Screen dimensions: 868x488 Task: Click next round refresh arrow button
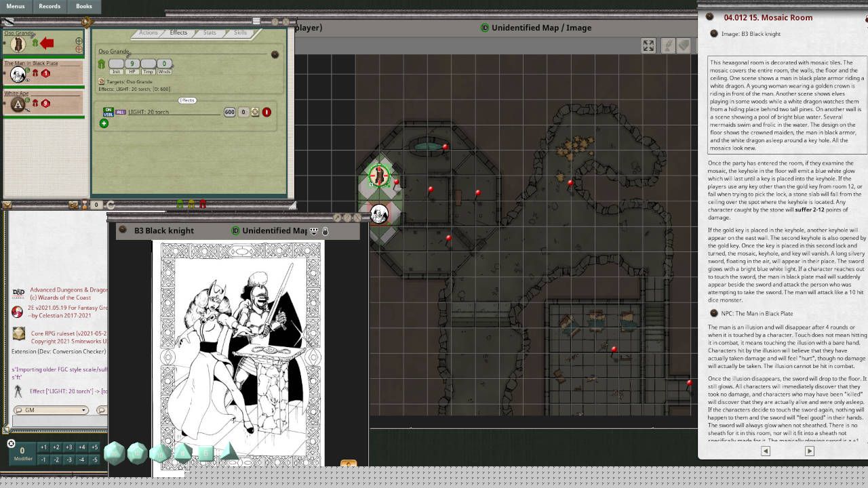coord(111,205)
